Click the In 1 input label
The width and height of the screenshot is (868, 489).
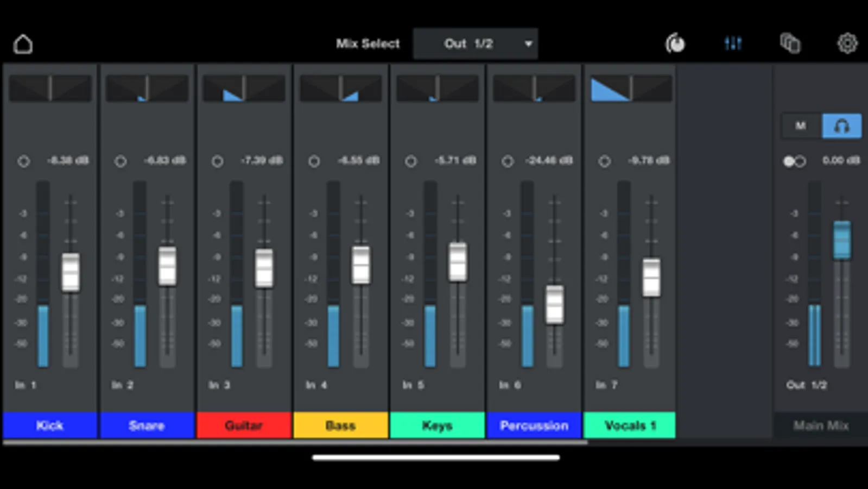(x=26, y=385)
